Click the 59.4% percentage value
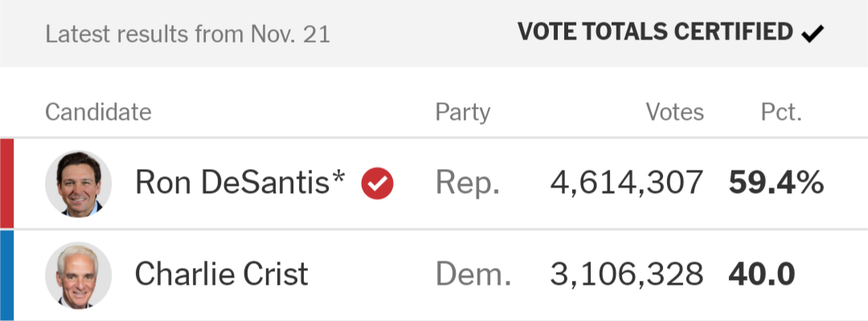 pyautogui.click(x=776, y=183)
